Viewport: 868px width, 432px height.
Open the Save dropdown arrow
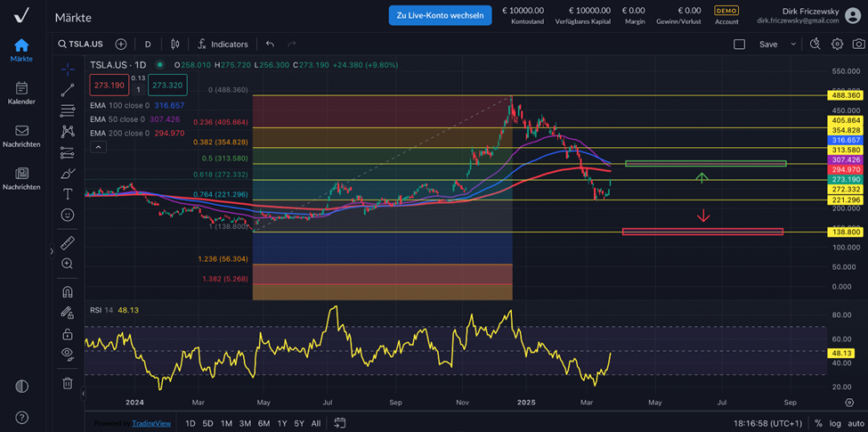point(793,44)
